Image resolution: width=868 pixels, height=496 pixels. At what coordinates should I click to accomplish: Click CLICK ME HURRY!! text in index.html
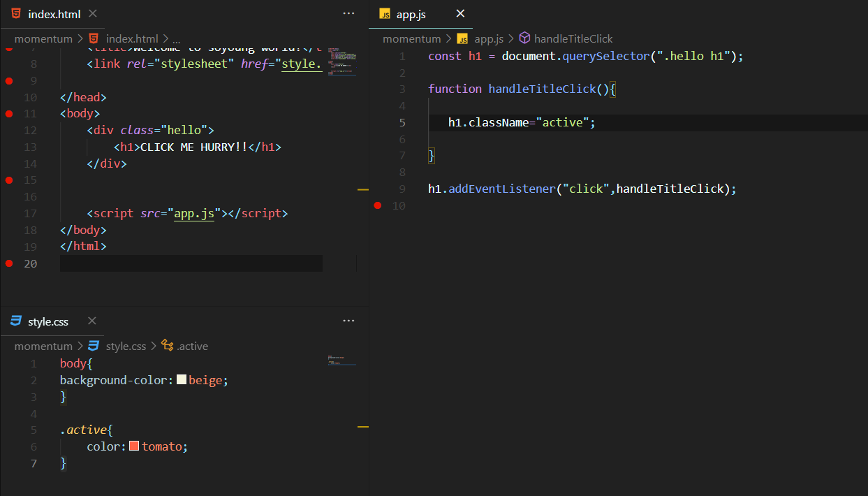(194, 147)
